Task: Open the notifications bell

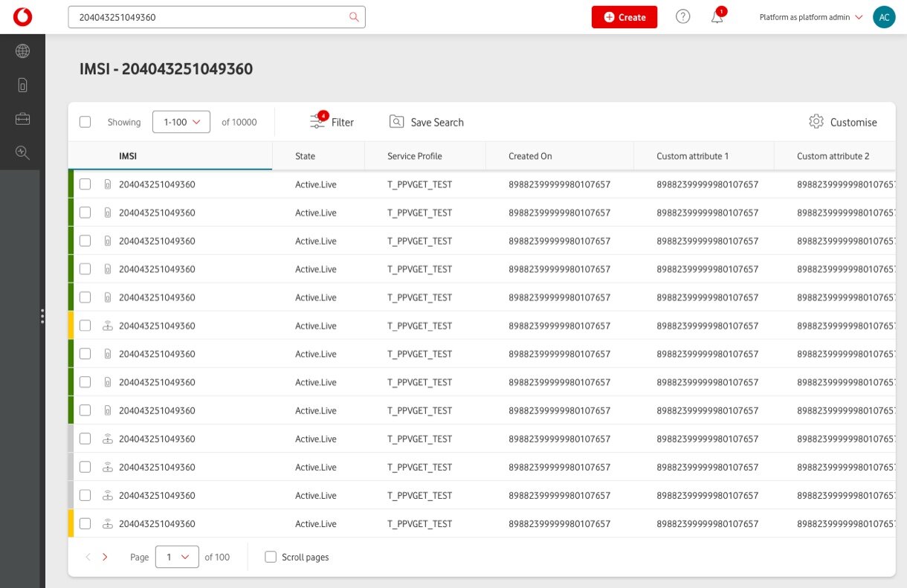Action: (717, 18)
